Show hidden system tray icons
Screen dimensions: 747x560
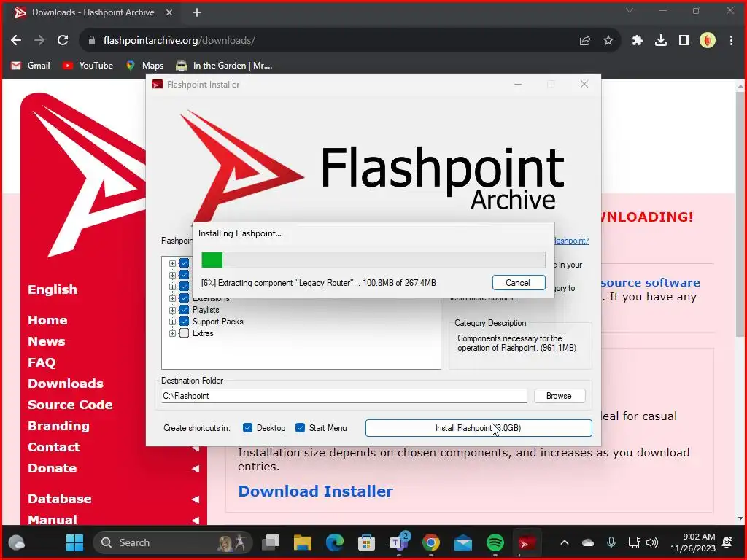pyautogui.click(x=565, y=542)
